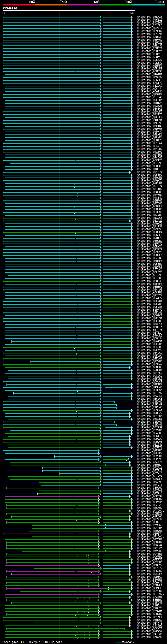Select the AV540198 query name label
The height and width of the screenshot is (644, 167).
[x=10, y=8]
